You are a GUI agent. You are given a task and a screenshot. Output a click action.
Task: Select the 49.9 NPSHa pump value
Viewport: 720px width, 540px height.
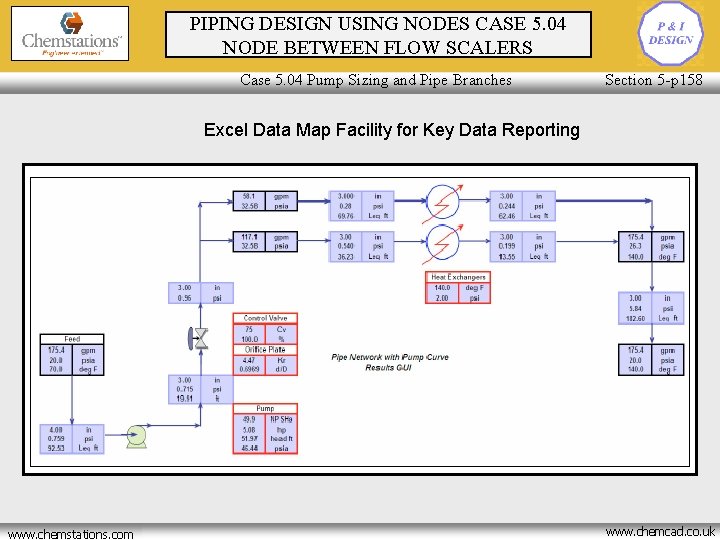[249, 419]
